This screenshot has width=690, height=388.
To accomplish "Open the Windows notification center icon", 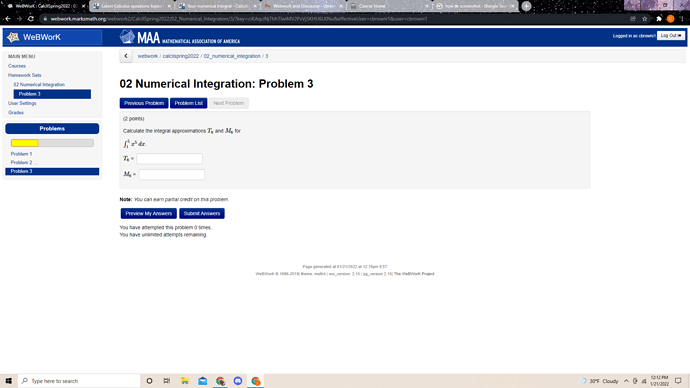I will (x=678, y=381).
